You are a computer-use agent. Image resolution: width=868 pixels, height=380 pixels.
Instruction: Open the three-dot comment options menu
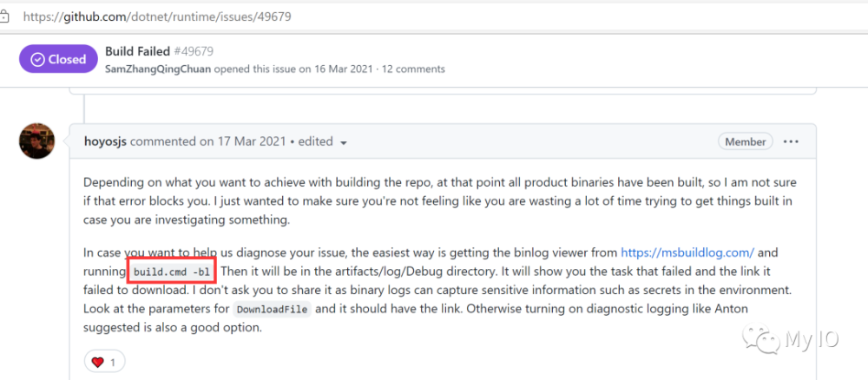pos(790,141)
